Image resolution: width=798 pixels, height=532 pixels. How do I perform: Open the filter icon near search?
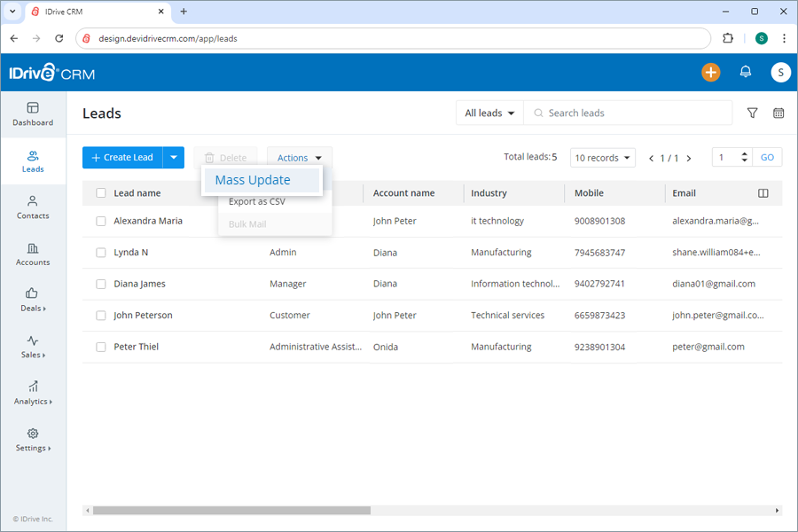tap(752, 113)
